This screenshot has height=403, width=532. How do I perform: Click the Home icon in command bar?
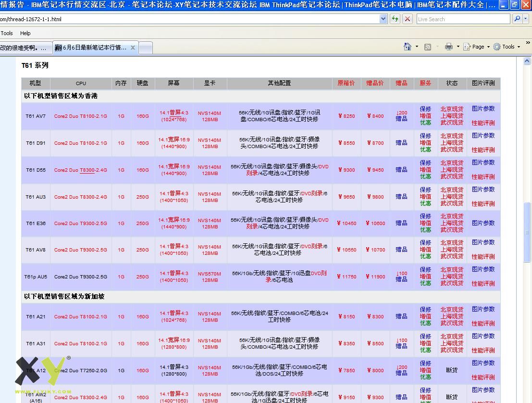click(407, 47)
